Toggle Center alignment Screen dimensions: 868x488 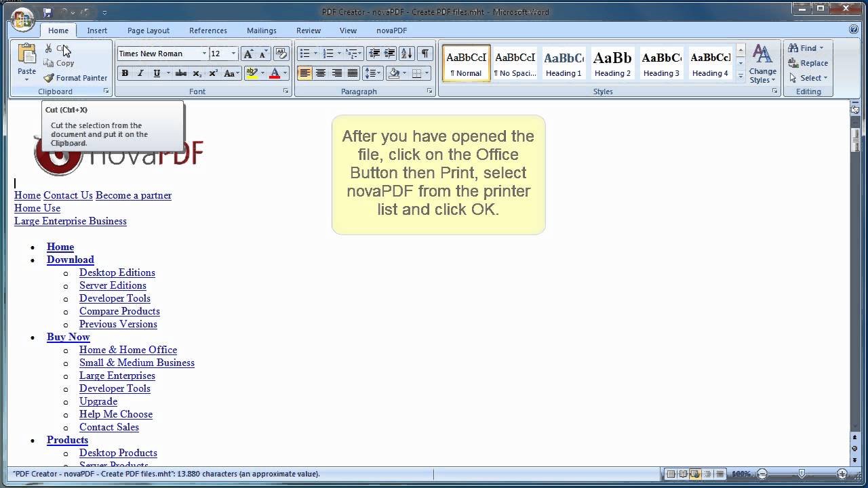321,73
